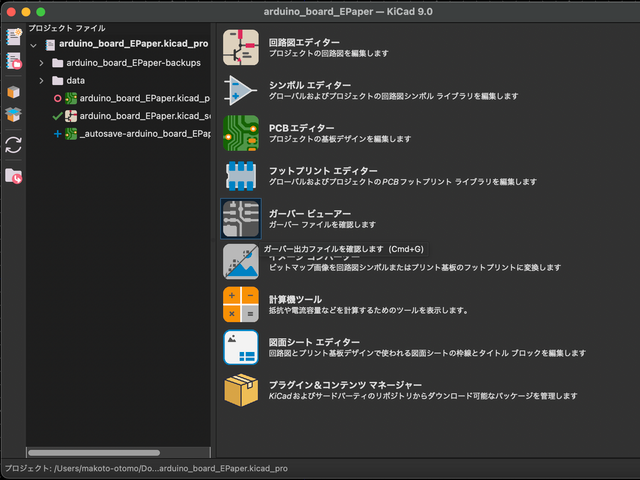Image resolution: width=640 pixels, height=480 pixels.
Task: Expand the arduino_board_EPaper-backups folder
Action: click(x=41, y=63)
